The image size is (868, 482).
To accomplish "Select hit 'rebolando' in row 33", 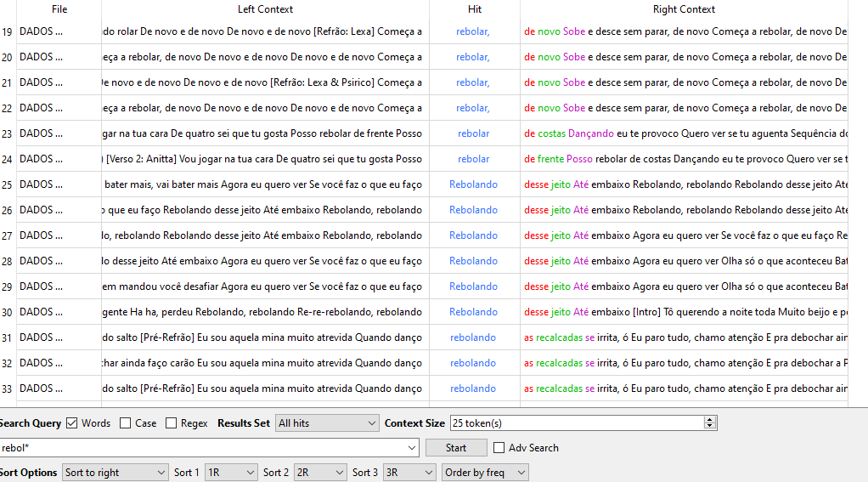I will [x=473, y=388].
